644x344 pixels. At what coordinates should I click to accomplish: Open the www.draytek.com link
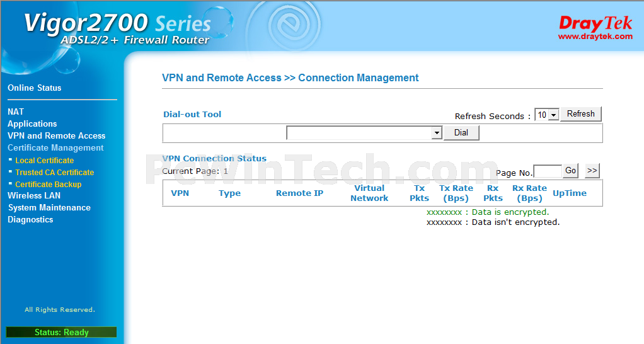pos(595,37)
